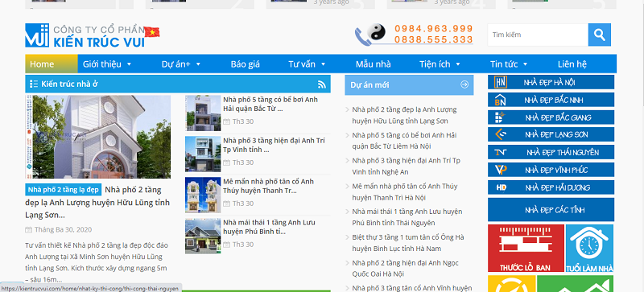Focus the Tìm kiếm search field

tap(538, 35)
